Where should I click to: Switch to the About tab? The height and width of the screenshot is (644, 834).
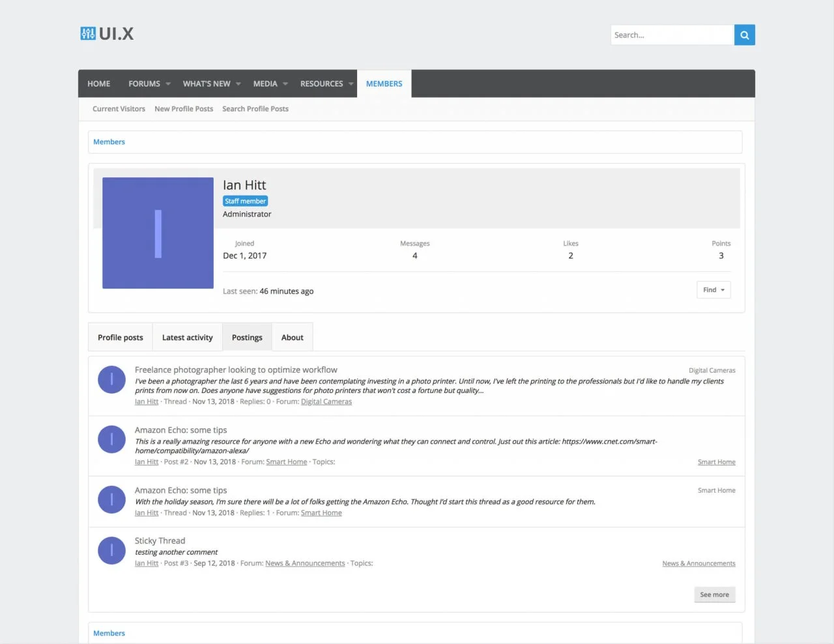[x=292, y=338]
